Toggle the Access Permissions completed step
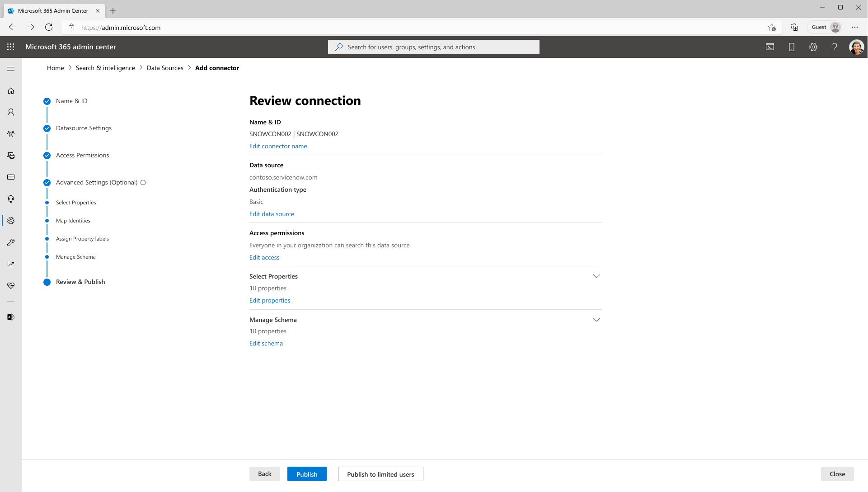 [47, 155]
